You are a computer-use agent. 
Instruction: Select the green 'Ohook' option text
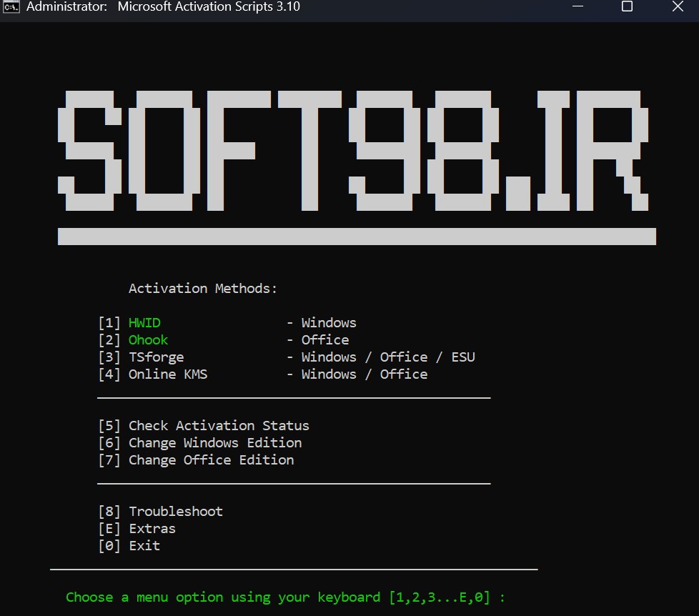(x=148, y=339)
